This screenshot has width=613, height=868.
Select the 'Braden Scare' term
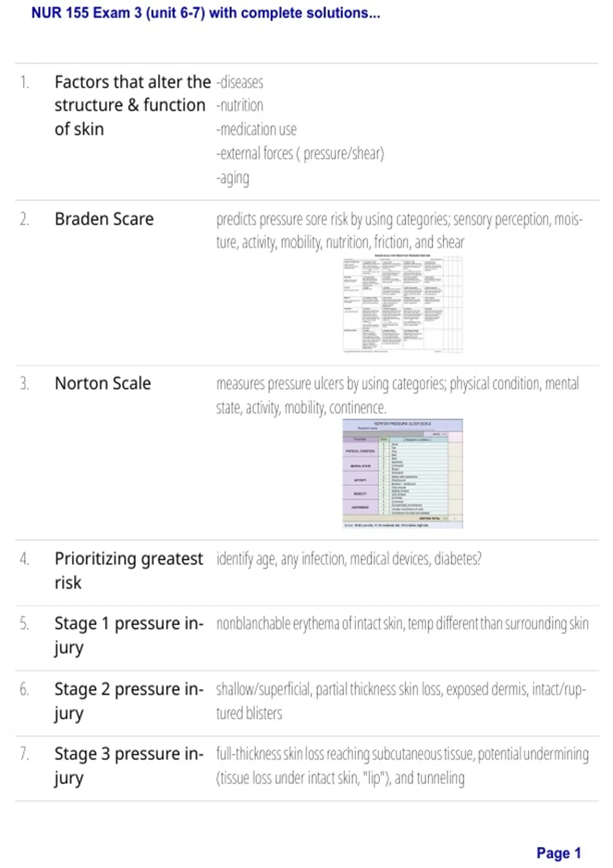point(104,219)
